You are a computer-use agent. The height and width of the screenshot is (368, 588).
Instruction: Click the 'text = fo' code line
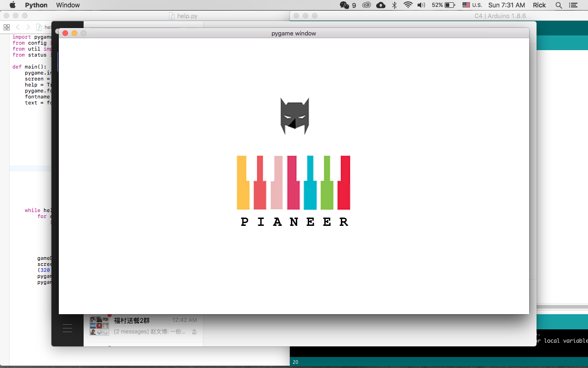pyautogui.click(x=38, y=103)
